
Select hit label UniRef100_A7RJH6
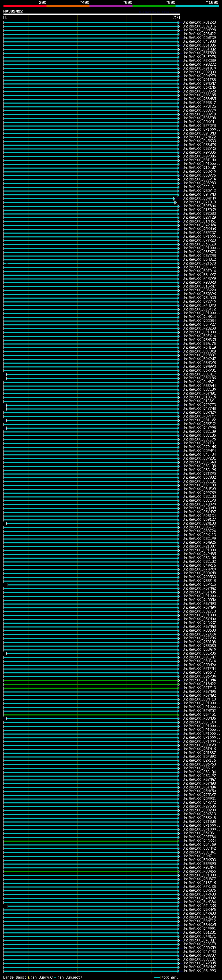coord(199,447)
